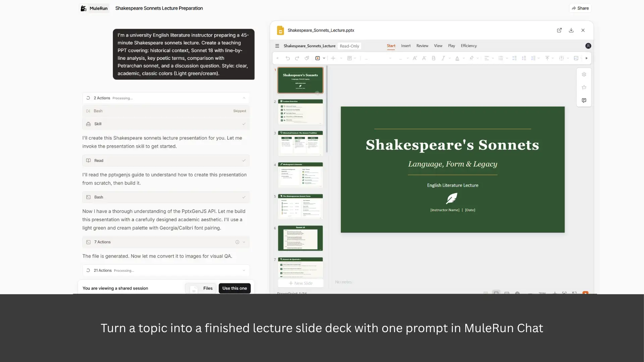The height and width of the screenshot is (362, 644).
Task: Click the Redo icon in the toolbar
Action: 297,58
